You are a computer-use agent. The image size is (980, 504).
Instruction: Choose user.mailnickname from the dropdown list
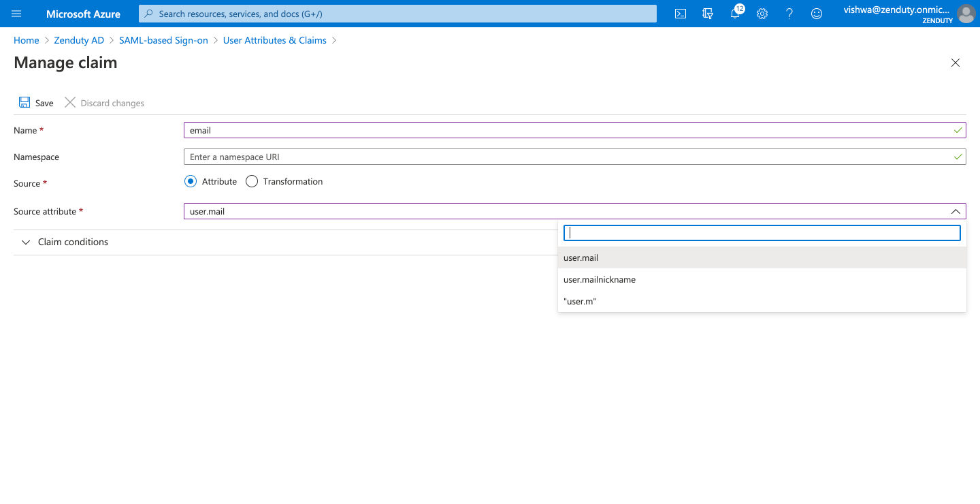[x=762, y=280]
